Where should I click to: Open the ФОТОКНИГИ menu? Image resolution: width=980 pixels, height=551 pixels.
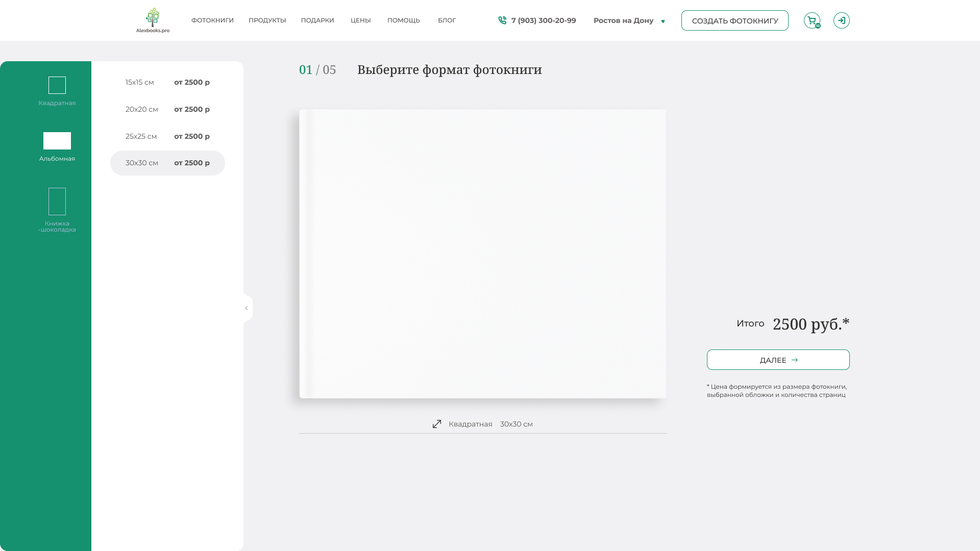[212, 20]
